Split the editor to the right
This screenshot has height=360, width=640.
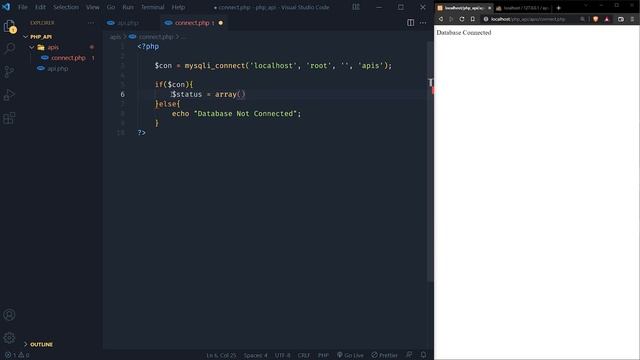[x=411, y=23]
